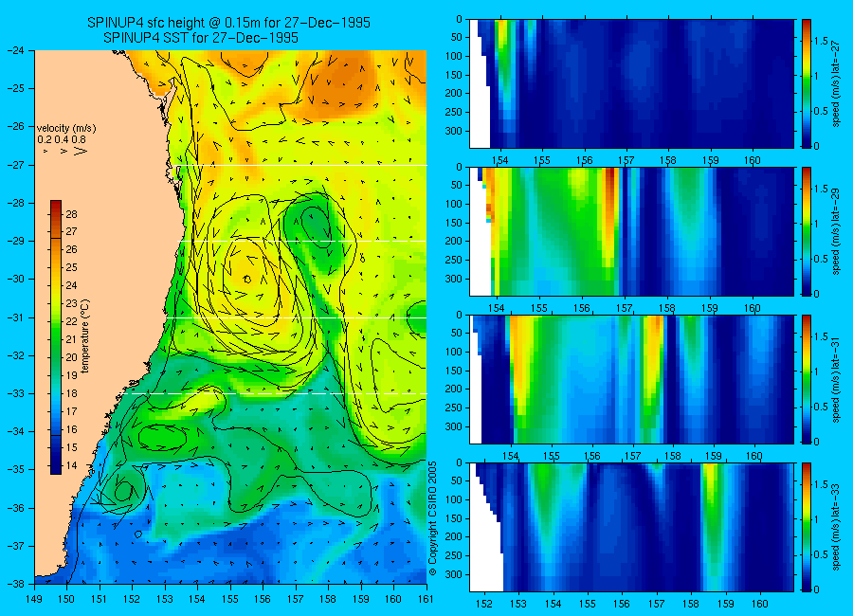Screen dimensions: 853x616
Task: Click the -35 latitude tick on the map axis
Action: coord(16,469)
